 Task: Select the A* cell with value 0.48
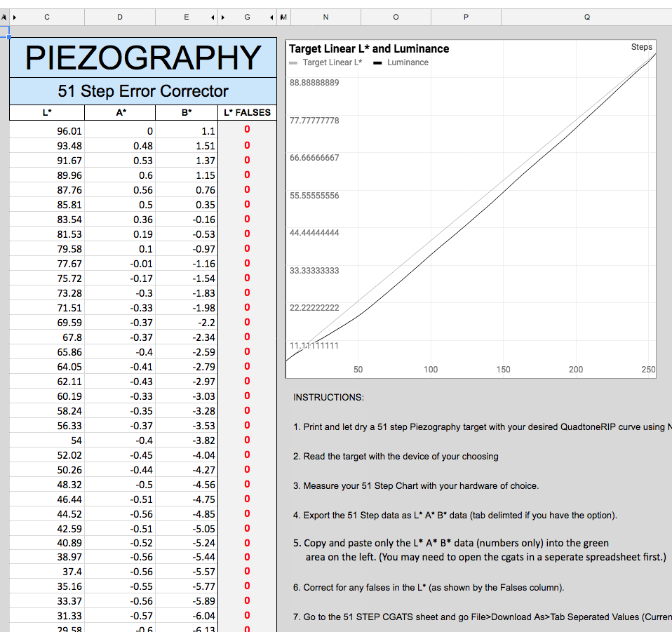(x=120, y=146)
